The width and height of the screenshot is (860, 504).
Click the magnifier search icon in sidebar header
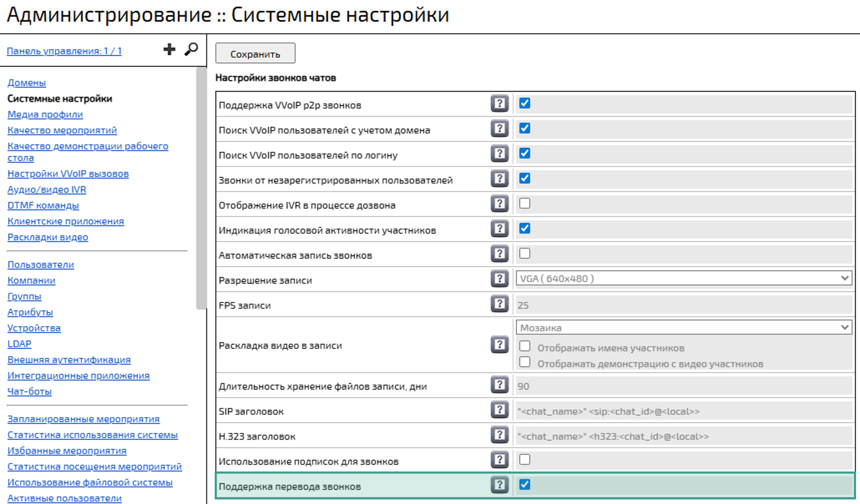click(191, 50)
